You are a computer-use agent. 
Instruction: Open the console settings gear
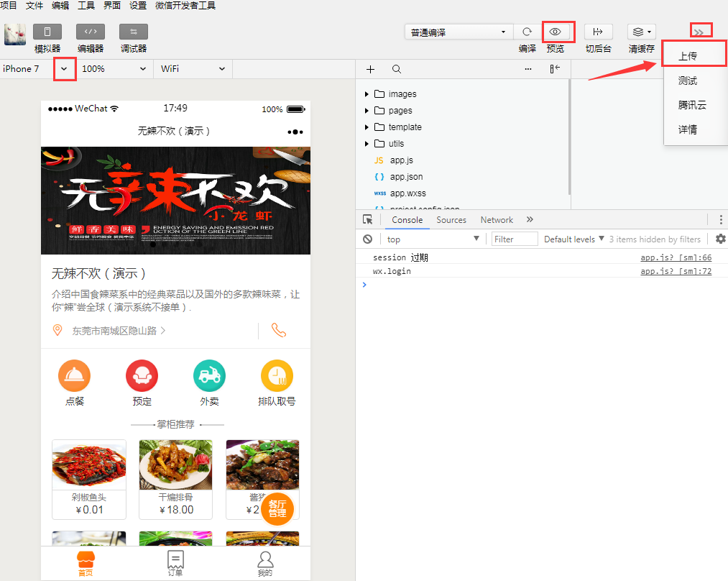pyautogui.click(x=720, y=239)
